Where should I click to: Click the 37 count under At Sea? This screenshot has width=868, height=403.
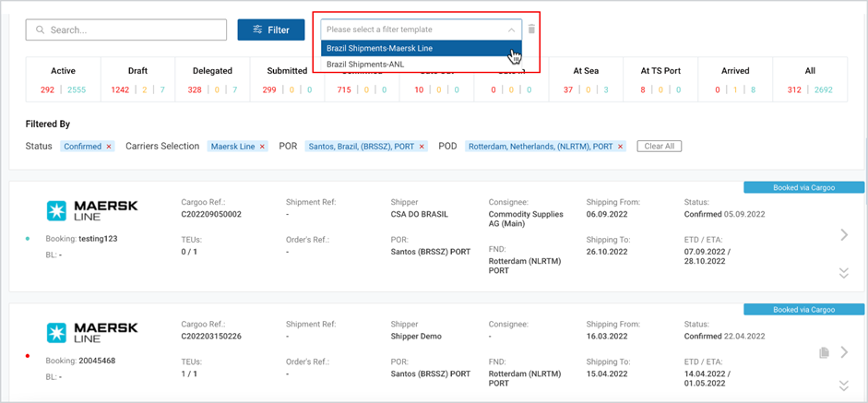coord(568,89)
